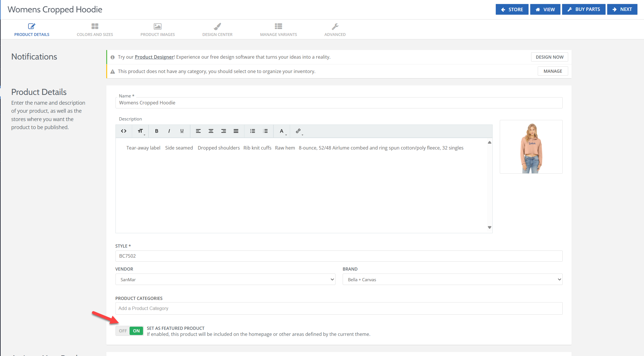Insert a numbered list in description
The image size is (644, 356).
tap(265, 131)
